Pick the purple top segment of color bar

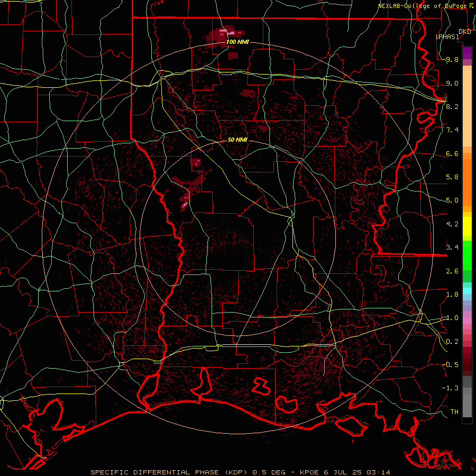point(467,53)
